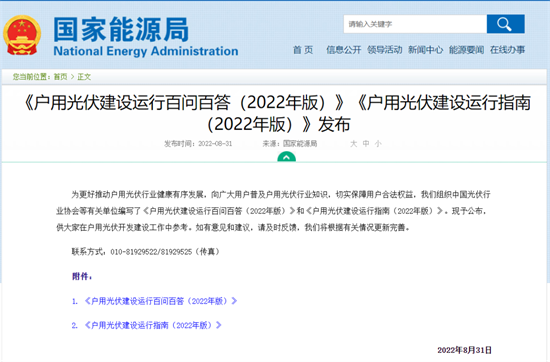Viewport: 550px width, 362px height.
Task: Go to 领导活动 section
Action: (x=385, y=50)
